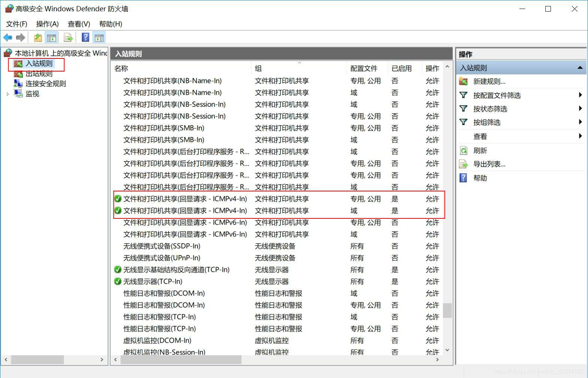Click the 监视 monitor icon in tree

click(18, 94)
